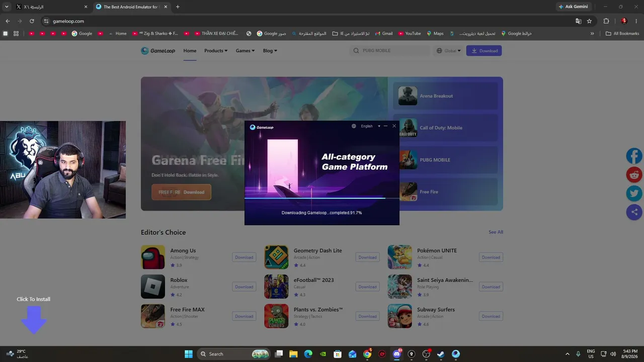Open the English language dropdown in installer
Screen dimensions: 644x362
pyautogui.click(x=370, y=126)
